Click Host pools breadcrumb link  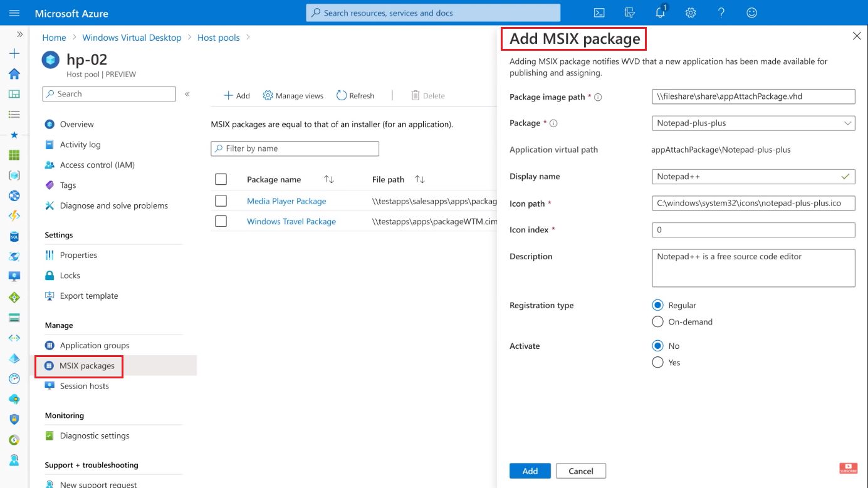218,38
